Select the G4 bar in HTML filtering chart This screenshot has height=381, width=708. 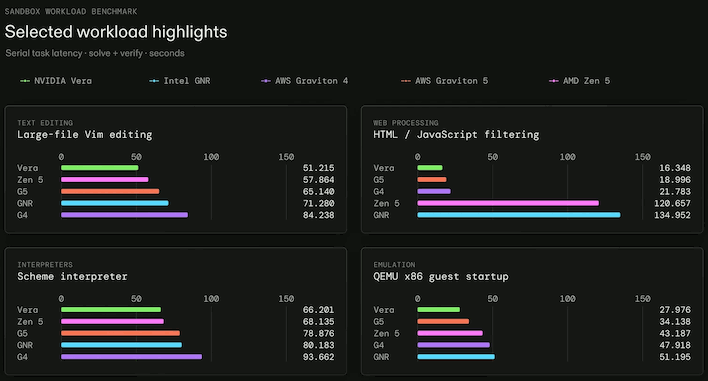(x=434, y=191)
